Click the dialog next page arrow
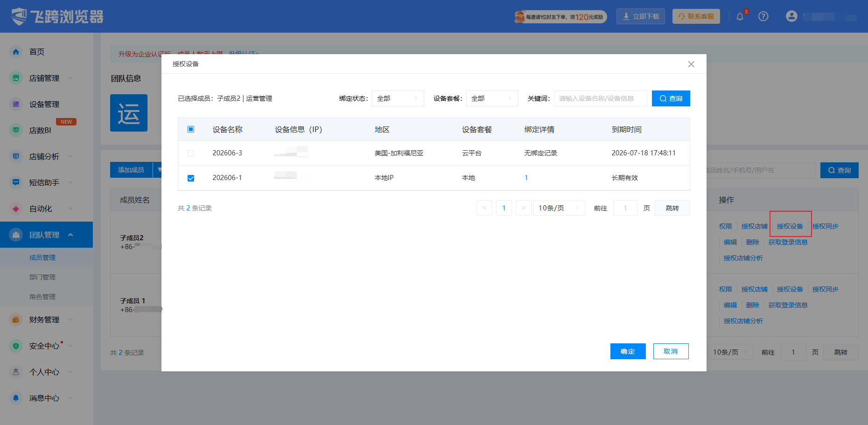Screen dimensions: 868x425 [524, 208]
